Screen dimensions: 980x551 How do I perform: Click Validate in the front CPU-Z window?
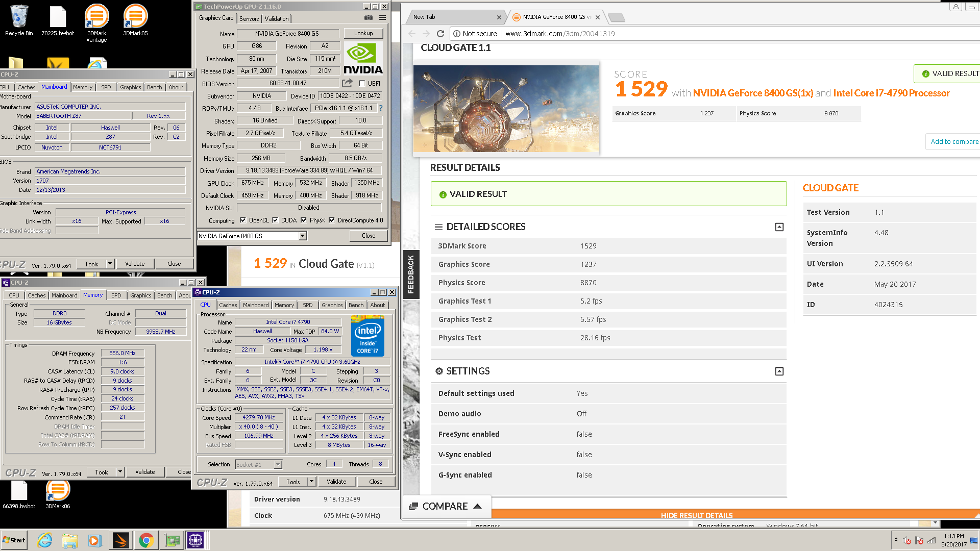336,482
